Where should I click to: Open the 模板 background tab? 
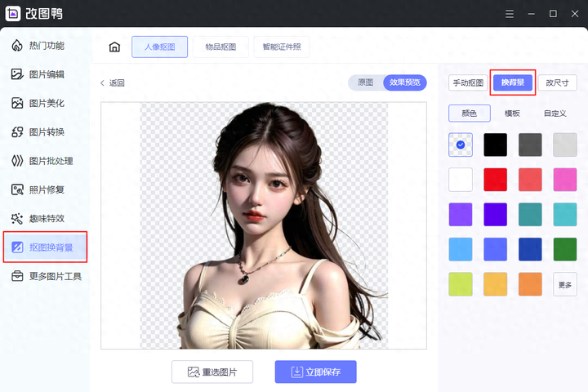point(512,114)
